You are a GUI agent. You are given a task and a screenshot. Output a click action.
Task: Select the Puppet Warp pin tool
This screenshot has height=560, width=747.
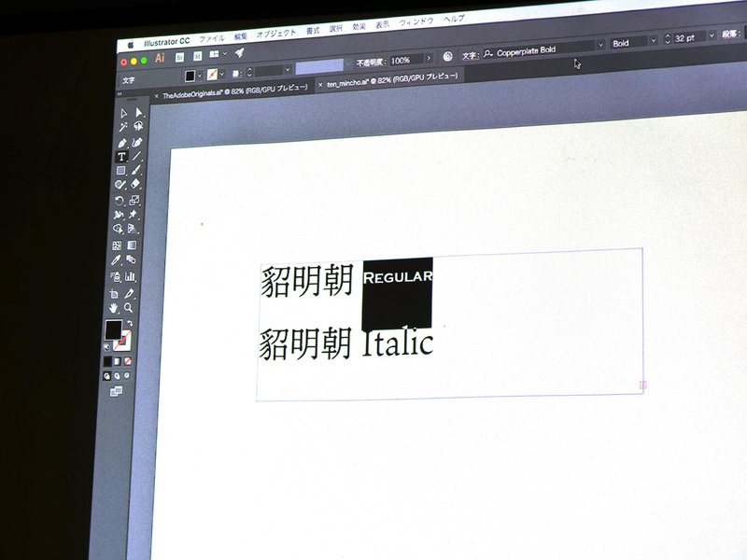(134, 215)
